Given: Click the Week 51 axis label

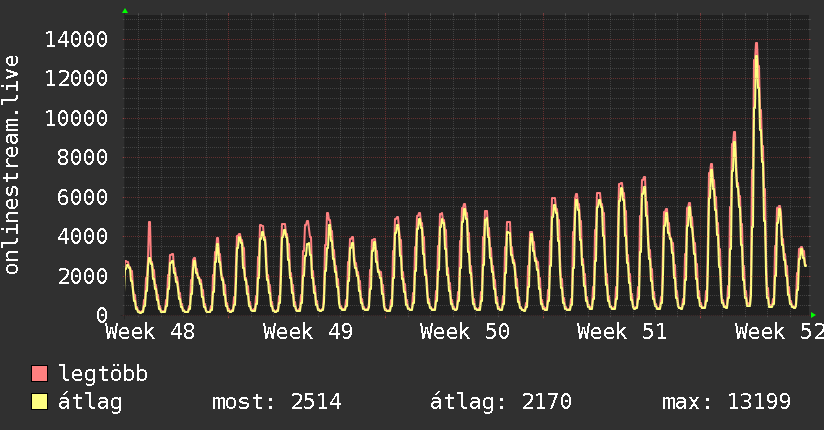Looking at the screenshot, I should click(622, 332).
